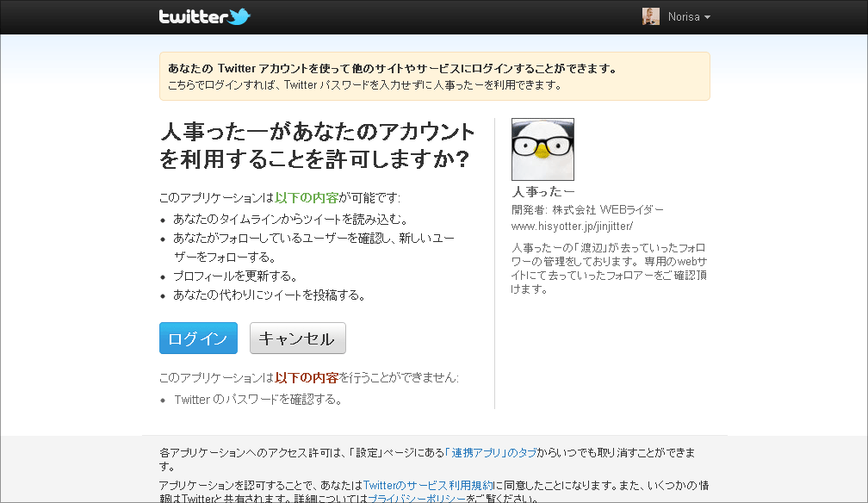
Task: Open the Norisa profile avatar picture
Action: pos(650,16)
